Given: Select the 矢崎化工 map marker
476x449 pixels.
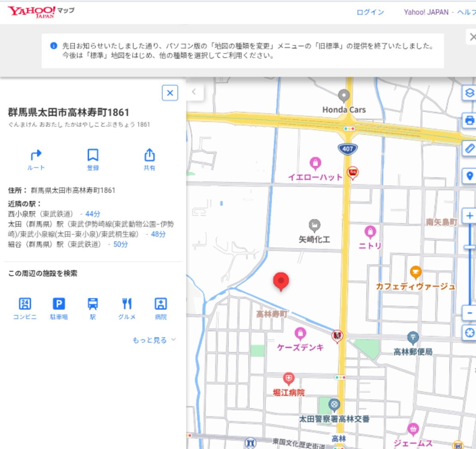Looking at the screenshot, I should pyautogui.click(x=314, y=226).
